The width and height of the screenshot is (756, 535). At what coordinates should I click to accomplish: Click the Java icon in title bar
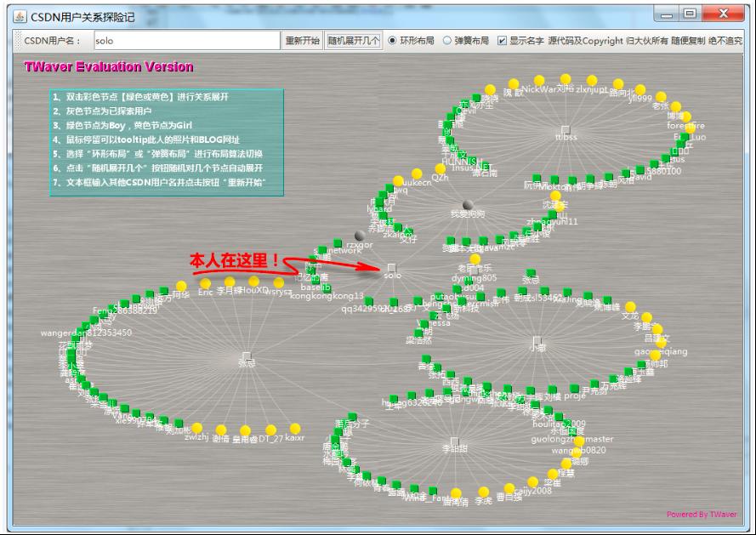[20, 16]
